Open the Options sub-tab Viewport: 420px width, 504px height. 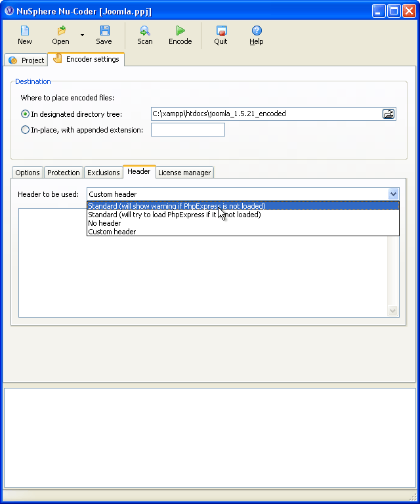28,173
